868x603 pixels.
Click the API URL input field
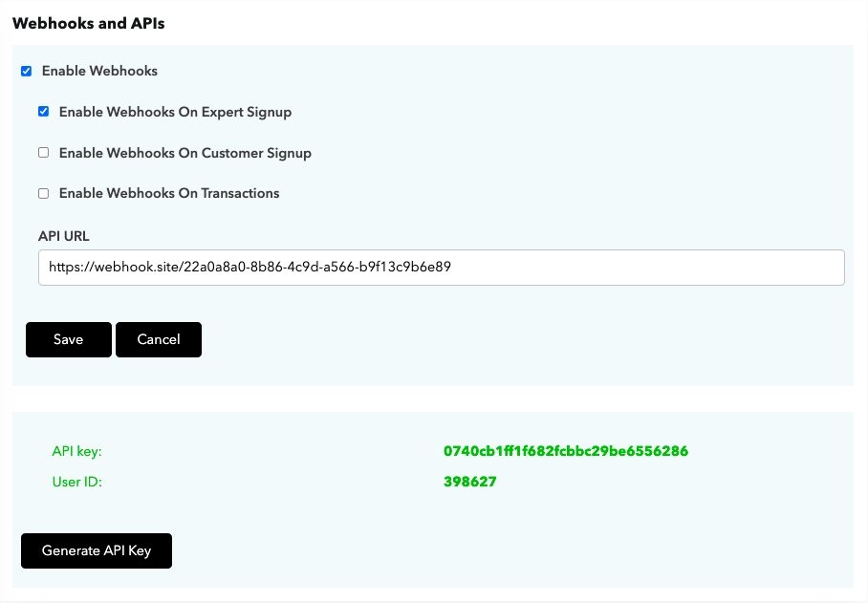[442, 268]
